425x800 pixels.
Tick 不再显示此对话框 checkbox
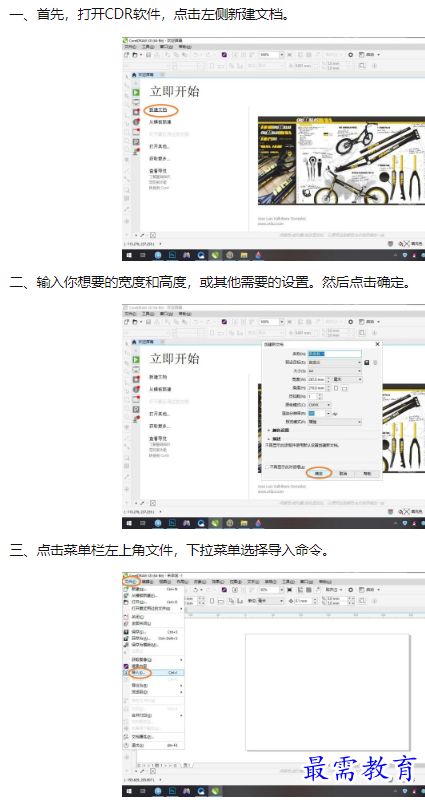click(x=267, y=466)
